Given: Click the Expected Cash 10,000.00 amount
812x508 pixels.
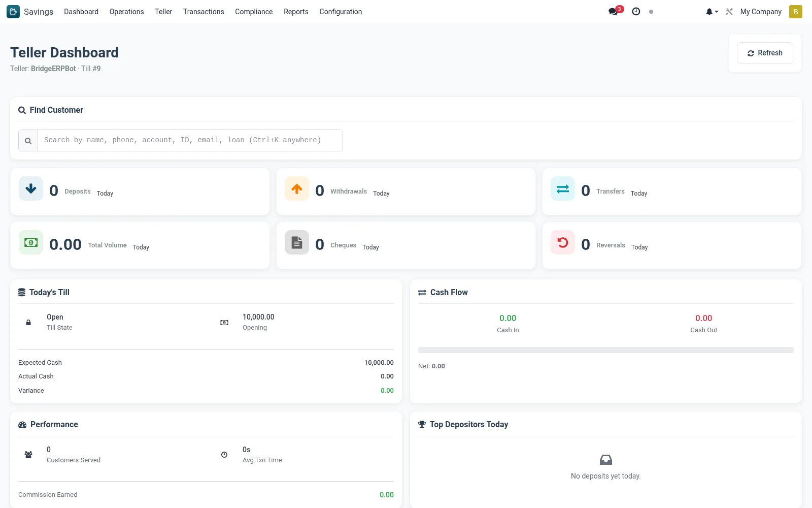Looking at the screenshot, I should point(379,363).
